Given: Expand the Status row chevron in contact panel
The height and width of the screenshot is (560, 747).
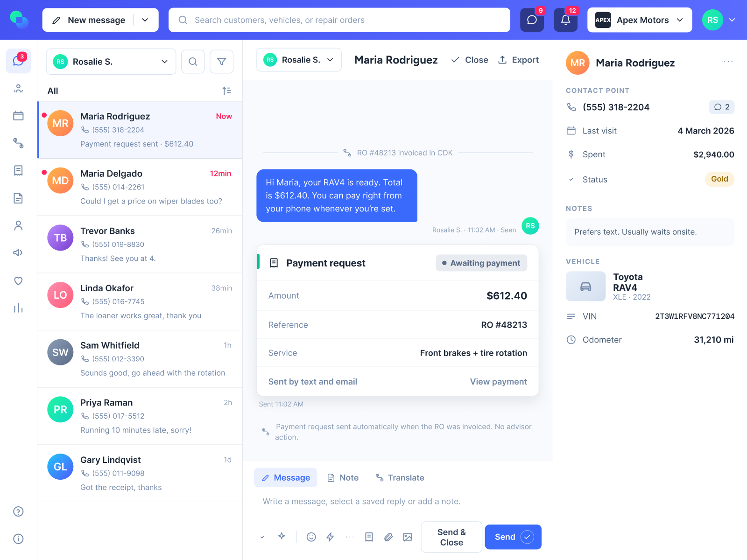Looking at the screenshot, I should pyautogui.click(x=571, y=180).
